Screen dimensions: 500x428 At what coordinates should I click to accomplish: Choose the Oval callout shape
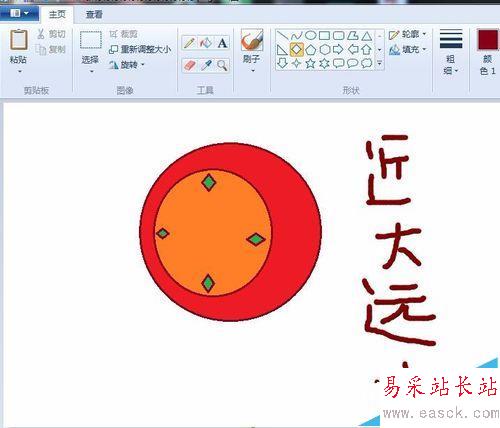click(353, 63)
